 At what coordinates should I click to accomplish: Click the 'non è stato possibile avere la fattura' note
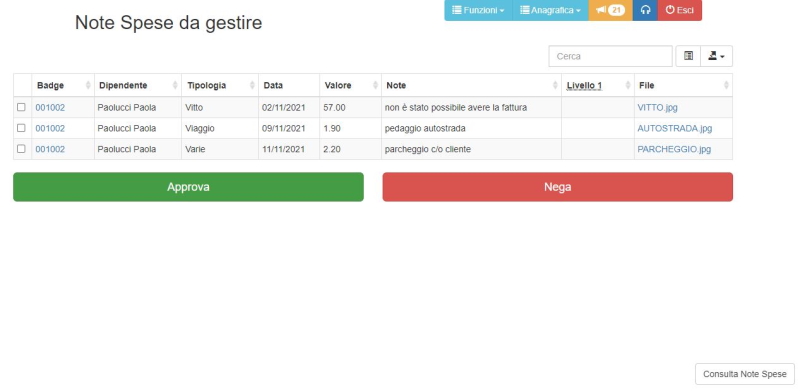pos(456,108)
